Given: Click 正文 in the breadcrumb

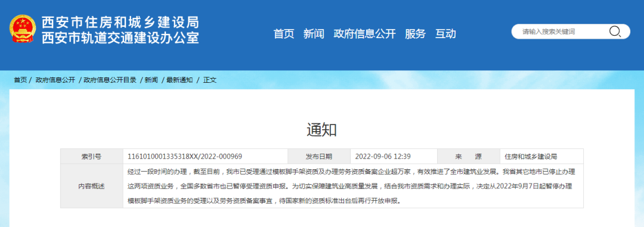Looking at the screenshot, I should (210, 80).
